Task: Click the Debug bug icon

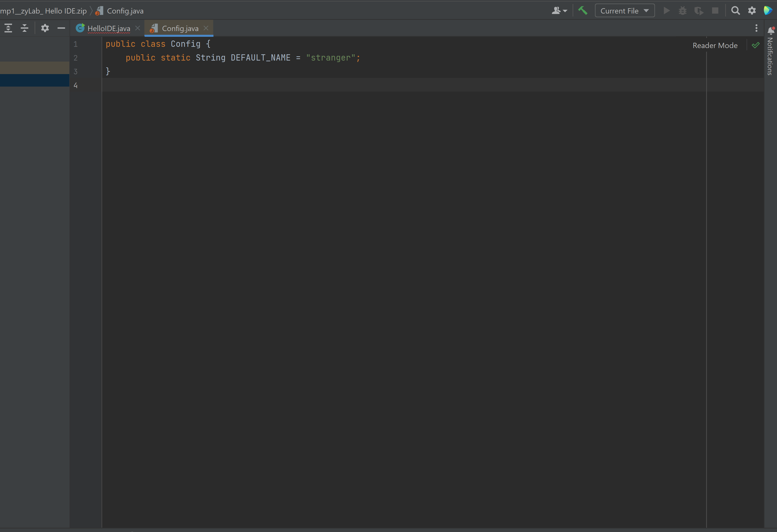Action: pyautogui.click(x=682, y=11)
